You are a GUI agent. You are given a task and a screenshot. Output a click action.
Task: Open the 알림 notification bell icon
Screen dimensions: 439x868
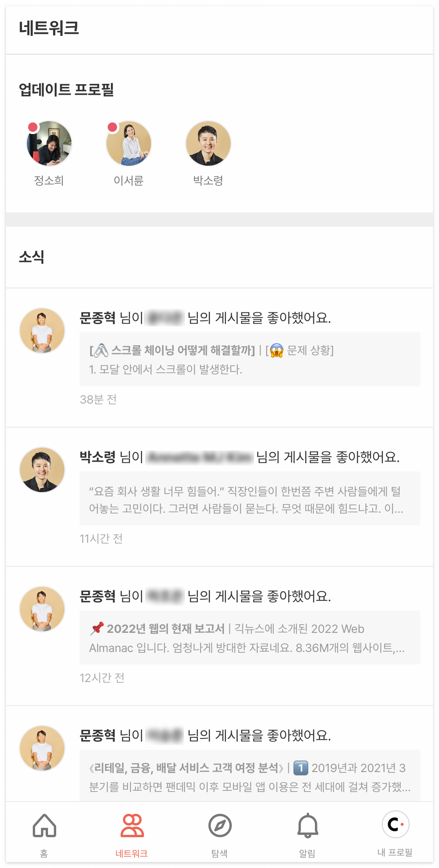(307, 824)
